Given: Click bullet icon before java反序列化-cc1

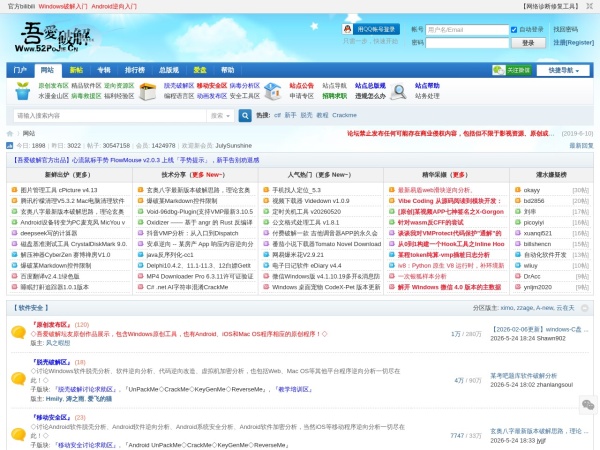Looking at the screenshot, I should (140, 254).
